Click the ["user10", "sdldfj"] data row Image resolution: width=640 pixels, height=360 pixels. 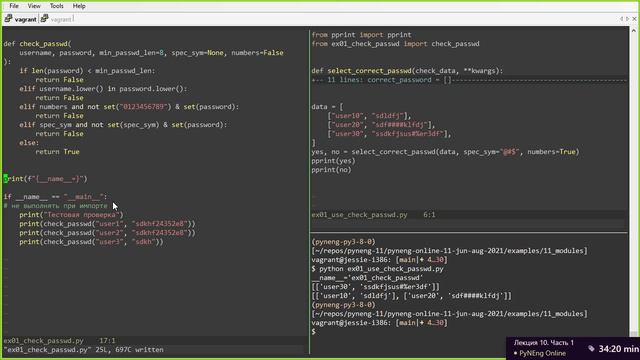coord(369,116)
